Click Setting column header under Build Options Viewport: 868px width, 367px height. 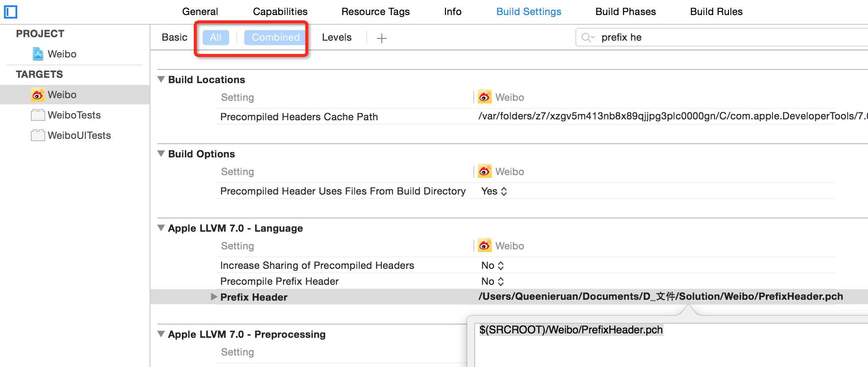click(238, 172)
